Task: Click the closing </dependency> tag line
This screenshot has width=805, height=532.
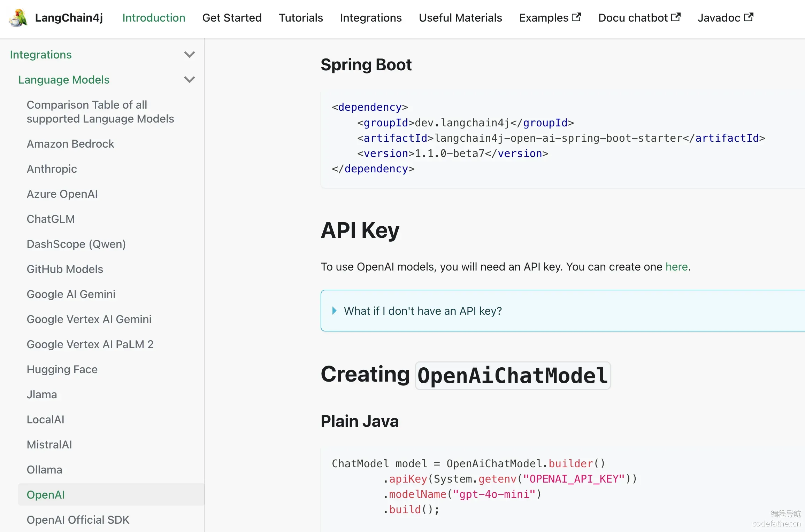Action: [x=373, y=169]
